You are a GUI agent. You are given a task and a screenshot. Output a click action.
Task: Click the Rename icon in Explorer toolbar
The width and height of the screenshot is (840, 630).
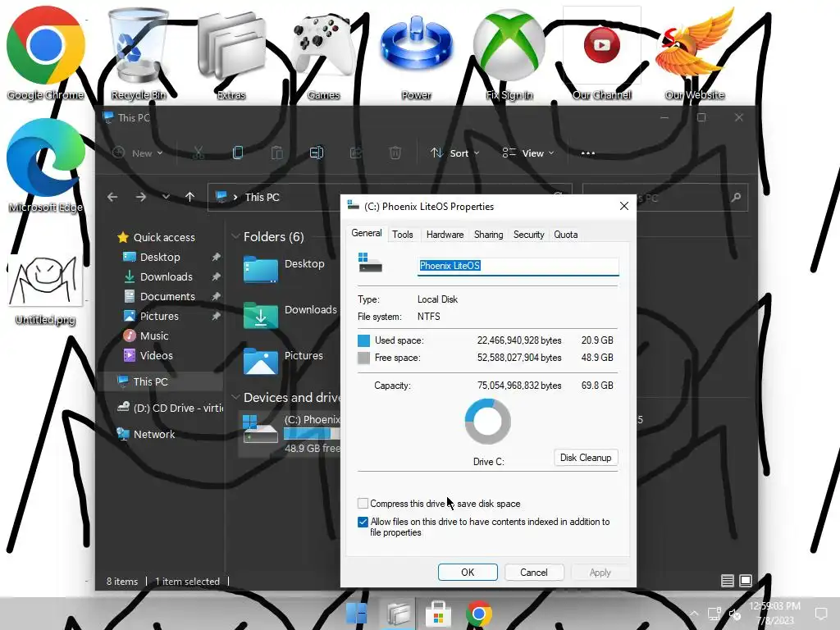coord(317,153)
